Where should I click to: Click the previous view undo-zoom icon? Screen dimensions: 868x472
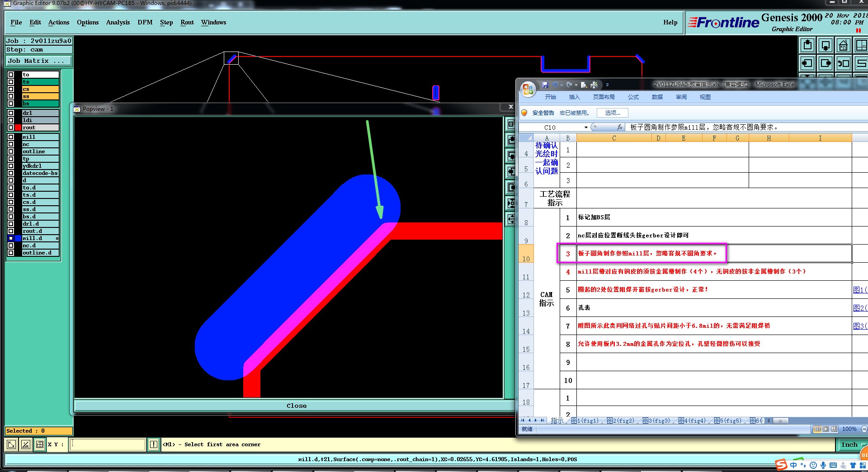(843, 63)
